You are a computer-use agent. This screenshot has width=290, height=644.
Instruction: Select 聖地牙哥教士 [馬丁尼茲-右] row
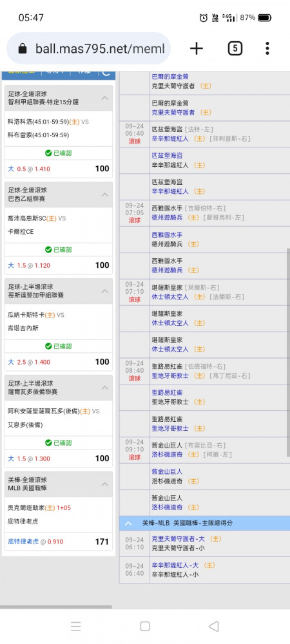pos(201,376)
